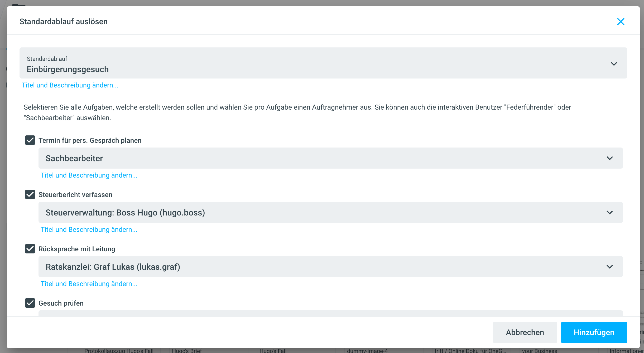
Task: Close the Standardablauf auslösen dialog
Action: point(621,22)
